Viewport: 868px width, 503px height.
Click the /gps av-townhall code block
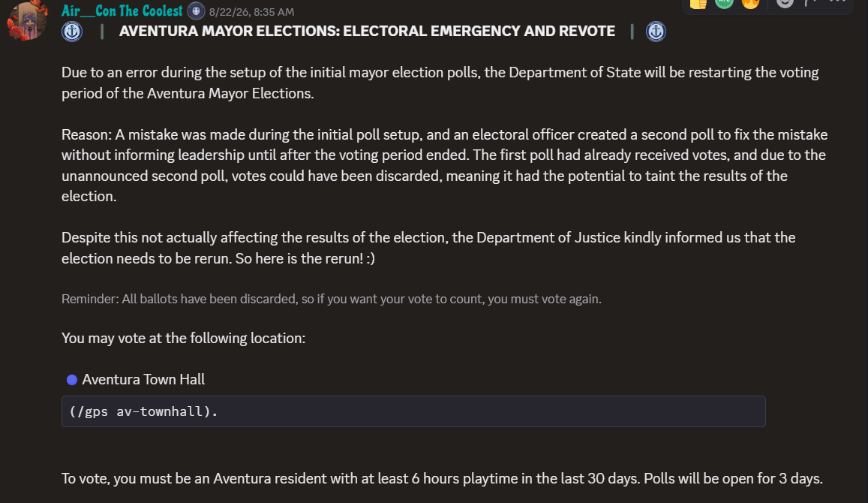point(413,411)
